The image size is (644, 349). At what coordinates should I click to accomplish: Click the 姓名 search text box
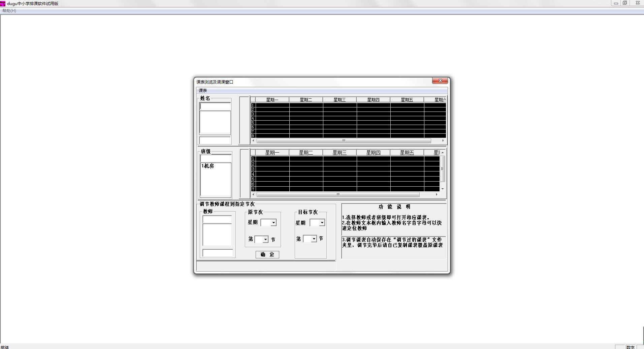pos(215,106)
